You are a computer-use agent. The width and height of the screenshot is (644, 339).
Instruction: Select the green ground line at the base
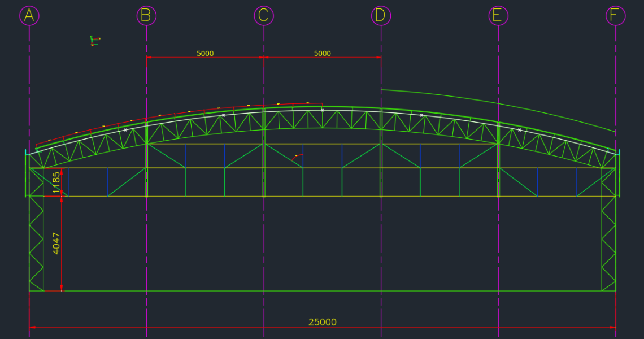pos(322,291)
